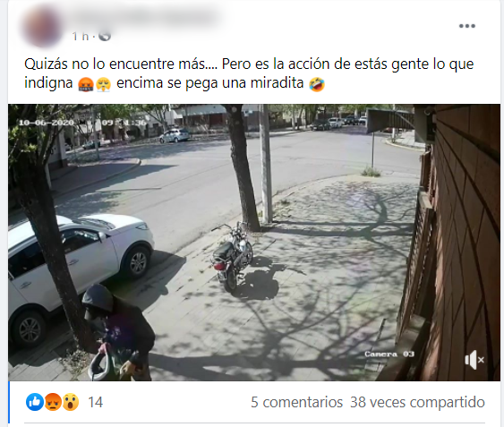504x427 pixels.
Task: Click the blurred author name
Action: coord(145,17)
